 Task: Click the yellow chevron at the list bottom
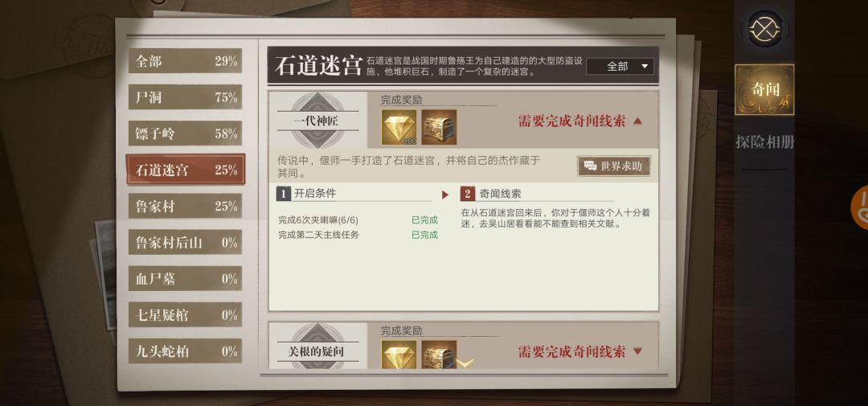465,363
